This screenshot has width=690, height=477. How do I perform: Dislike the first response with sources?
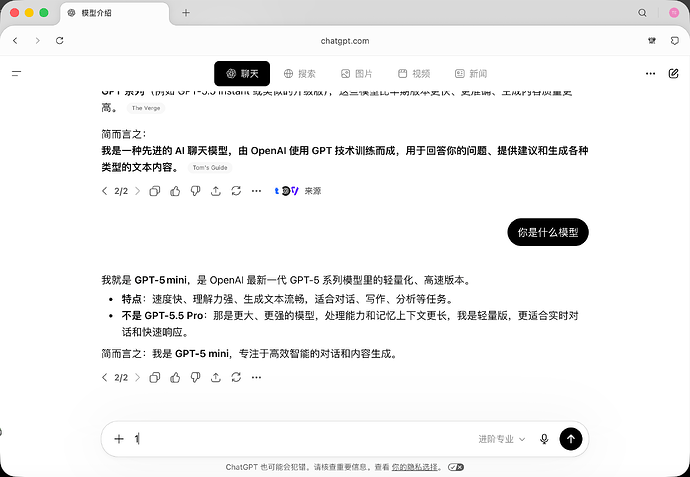[195, 191]
